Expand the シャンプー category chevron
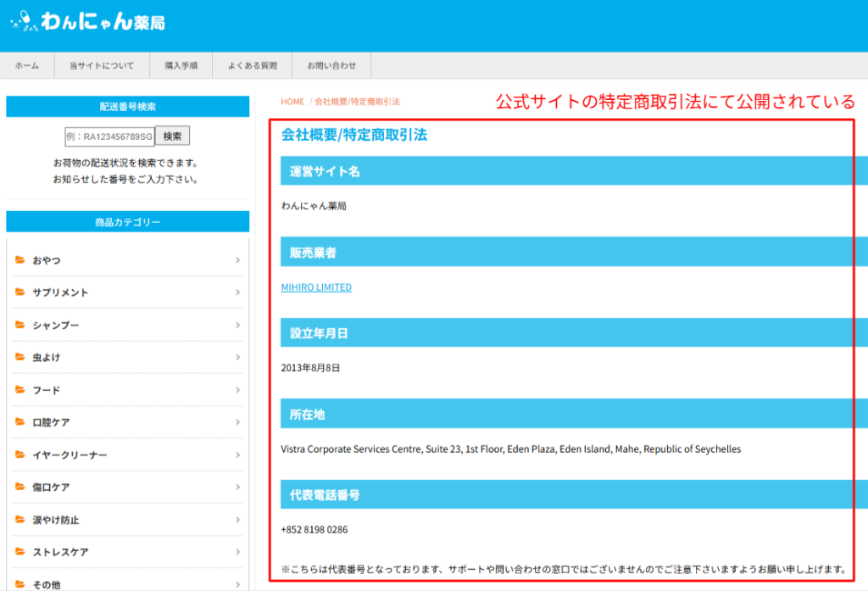Screen dimensions: 868x591 [237, 325]
